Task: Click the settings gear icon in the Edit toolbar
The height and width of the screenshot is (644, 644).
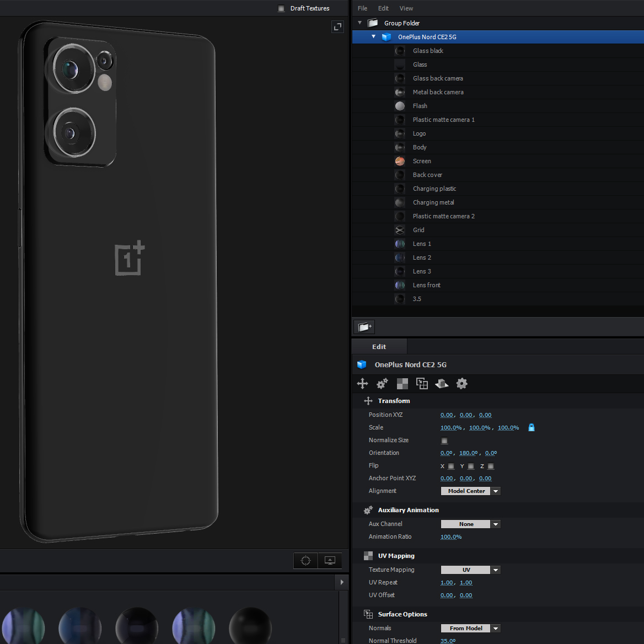Action: [x=461, y=384]
